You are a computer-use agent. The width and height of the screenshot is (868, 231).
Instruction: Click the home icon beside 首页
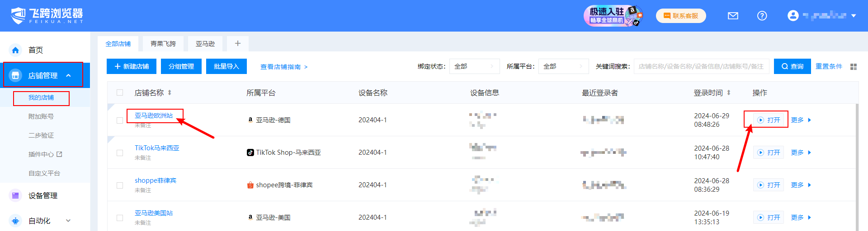point(15,50)
